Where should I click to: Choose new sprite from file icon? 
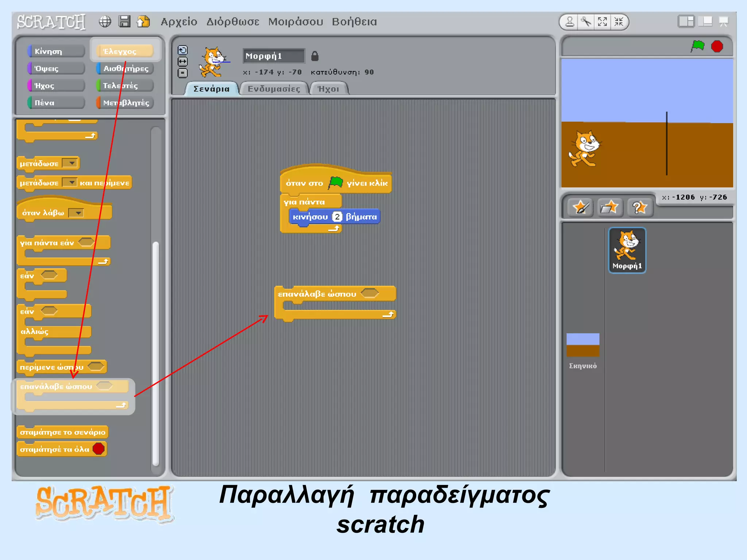click(x=610, y=208)
